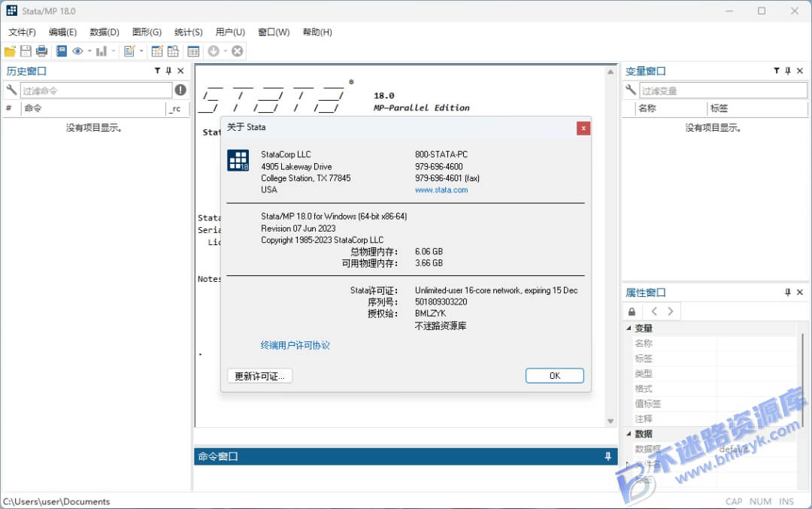Open the Variables Manager table icon
This screenshot has height=509, width=812.
coord(193,51)
